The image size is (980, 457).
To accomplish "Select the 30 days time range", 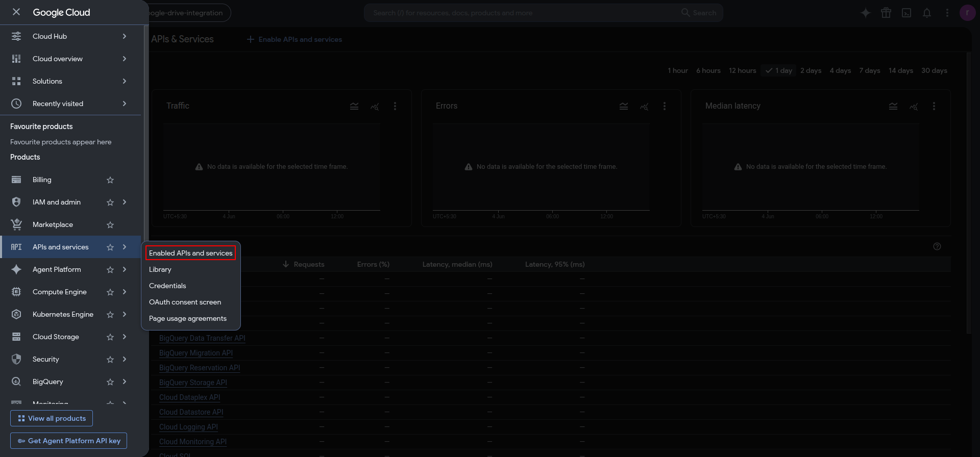I will [934, 70].
